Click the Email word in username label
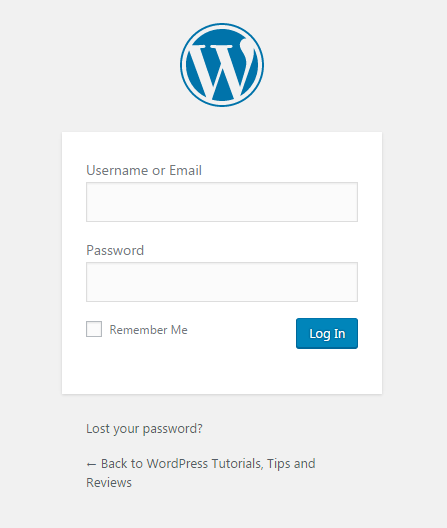The width and height of the screenshot is (447, 528). tap(185, 170)
